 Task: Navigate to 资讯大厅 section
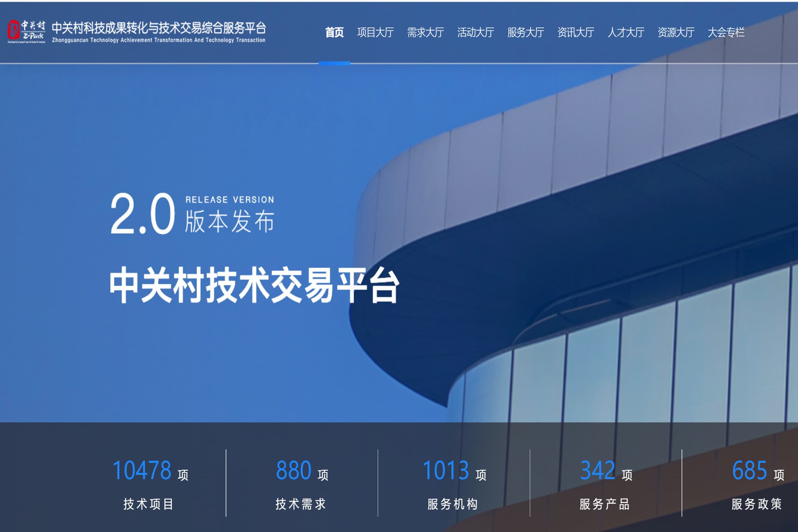click(576, 32)
